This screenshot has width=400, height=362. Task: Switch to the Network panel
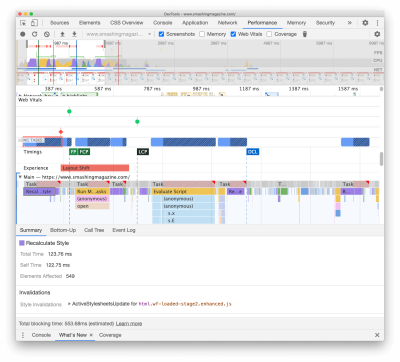tap(227, 23)
